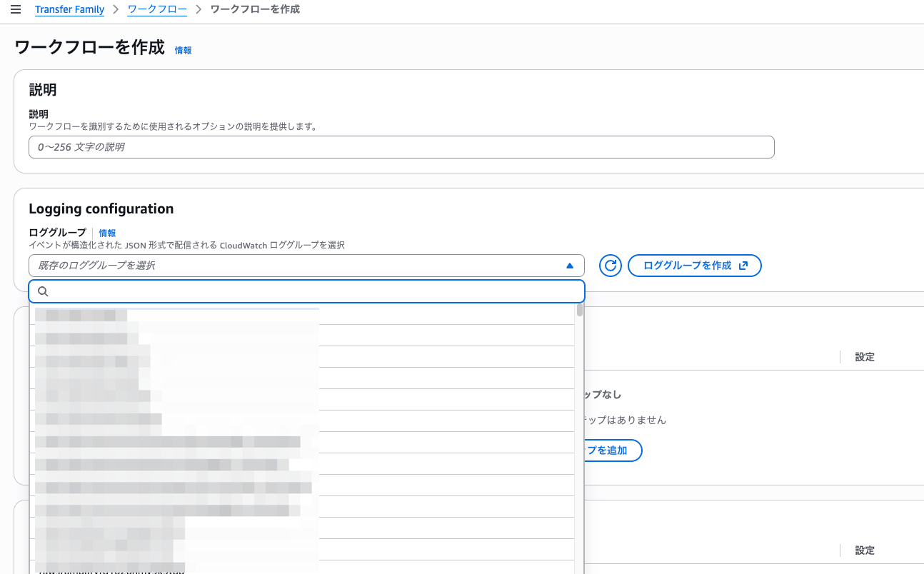Click the refresh log groups icon
Screen dimensions: 924x574
click(x=611, y=266)
